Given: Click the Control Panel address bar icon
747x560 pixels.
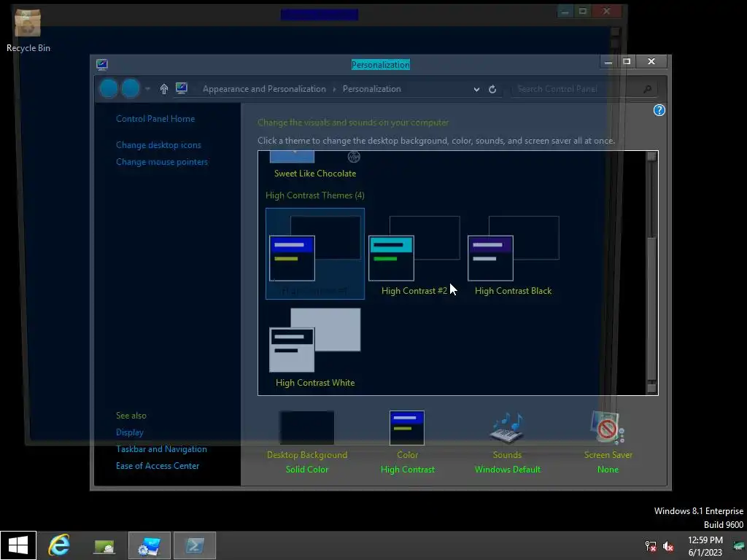Looking at the screenshot, I should click(x=182, y=88).
